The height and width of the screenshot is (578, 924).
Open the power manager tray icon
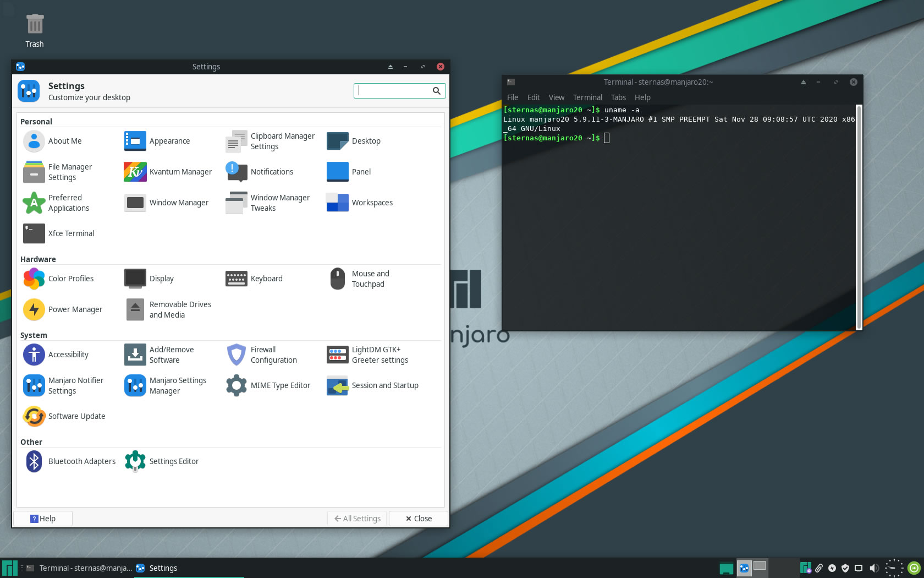point(832,568)
